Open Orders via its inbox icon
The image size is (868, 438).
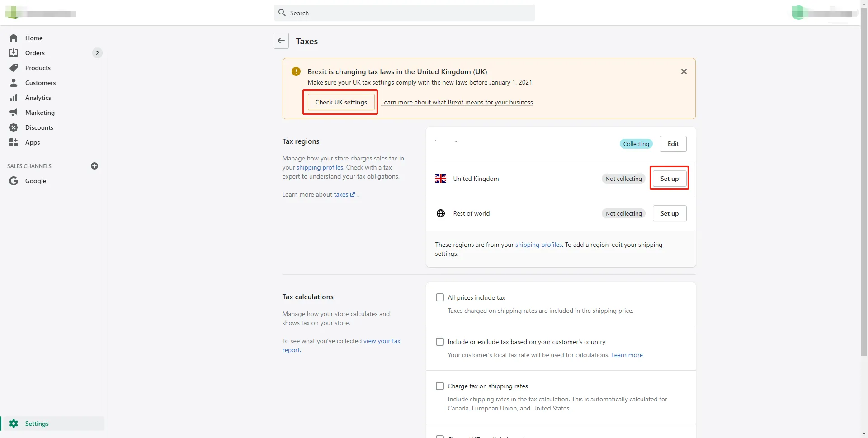(x=14, y=53)
